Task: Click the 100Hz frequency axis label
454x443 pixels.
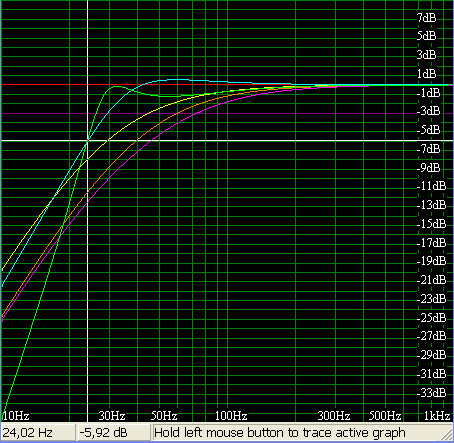Action: 231,416
